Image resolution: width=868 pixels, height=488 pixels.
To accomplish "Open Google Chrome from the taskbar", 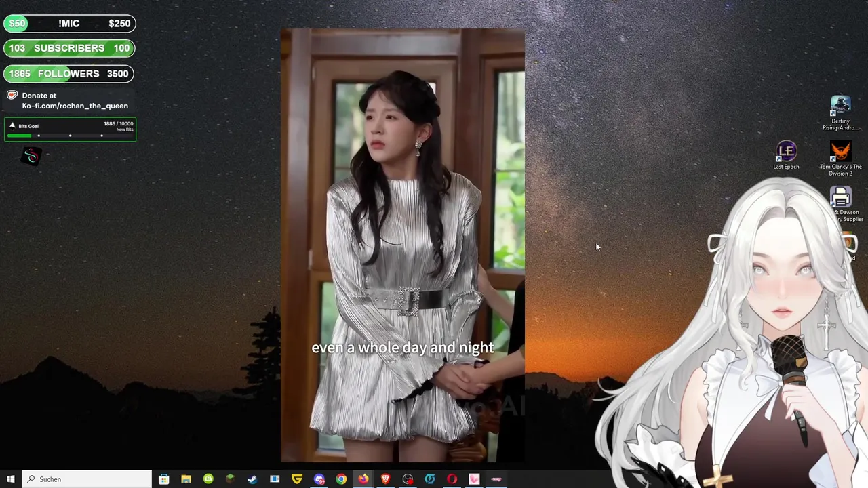I will 341,479.
